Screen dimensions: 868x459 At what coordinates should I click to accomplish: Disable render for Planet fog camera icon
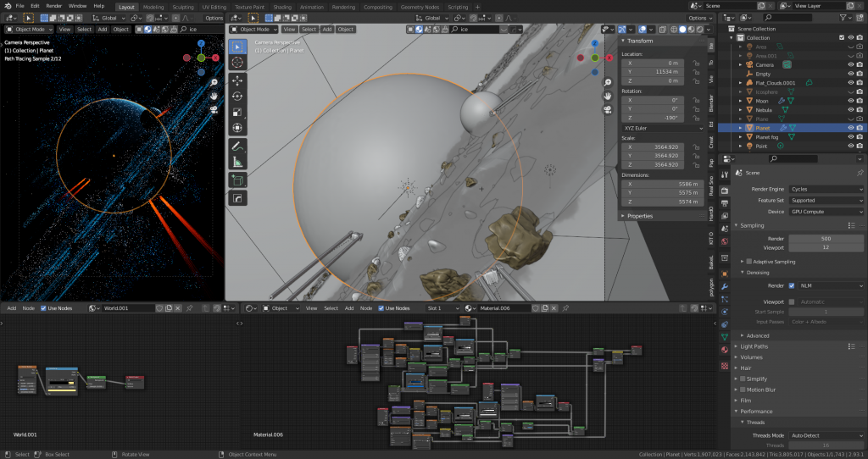[x=860, y=136]
